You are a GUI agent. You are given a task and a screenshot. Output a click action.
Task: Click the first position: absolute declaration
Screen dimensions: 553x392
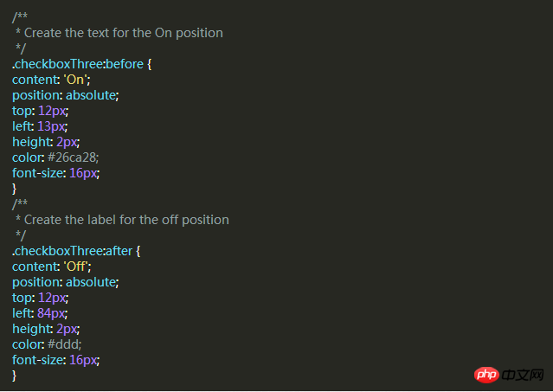click(x=66, y=95)
